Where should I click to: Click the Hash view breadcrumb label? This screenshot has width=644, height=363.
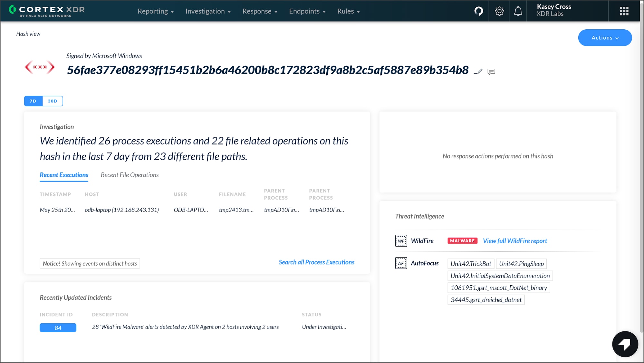pyautogui.click(x=28, y=34)
